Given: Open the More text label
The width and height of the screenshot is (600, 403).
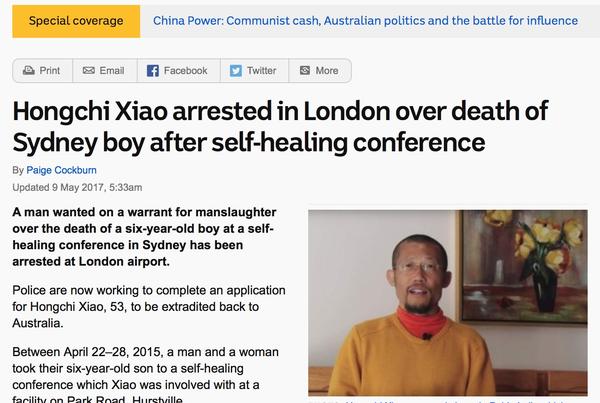Looking at the screenshot, I should (x=327, y=71).
